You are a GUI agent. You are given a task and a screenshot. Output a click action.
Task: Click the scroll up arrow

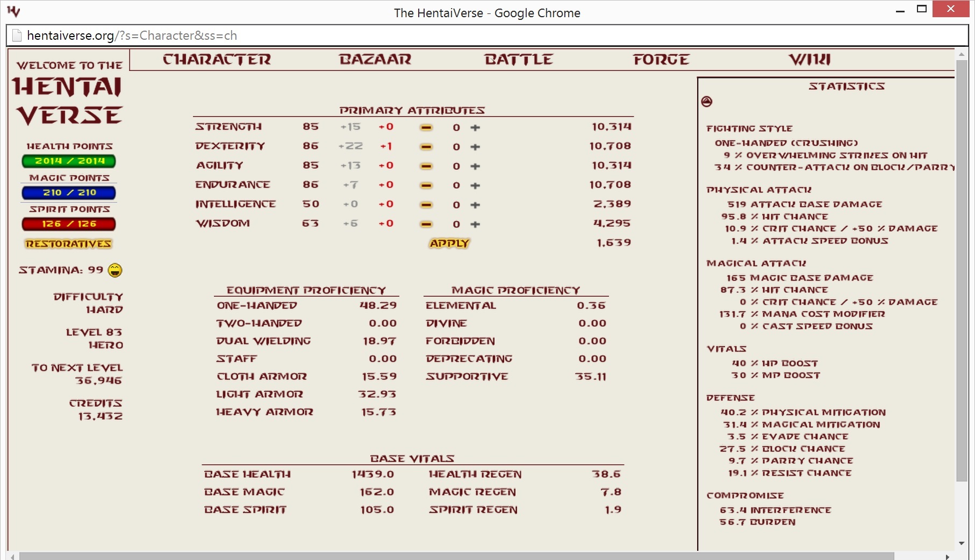(962, 54)
